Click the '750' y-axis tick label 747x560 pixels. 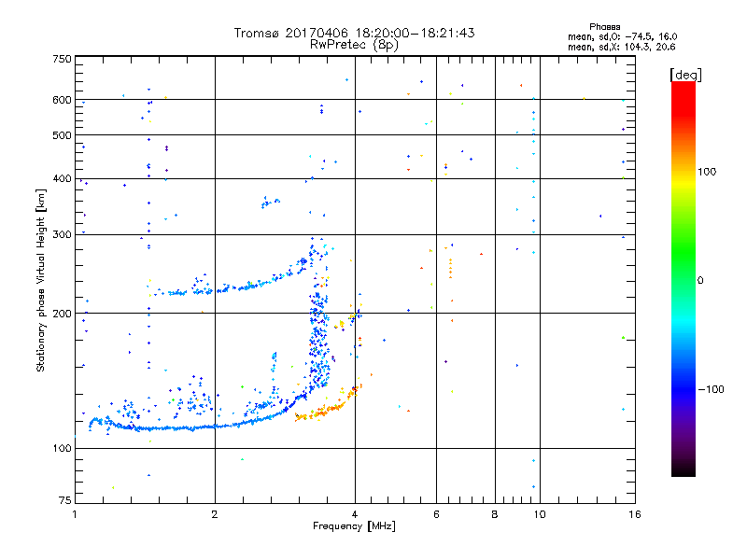[62, 59]
